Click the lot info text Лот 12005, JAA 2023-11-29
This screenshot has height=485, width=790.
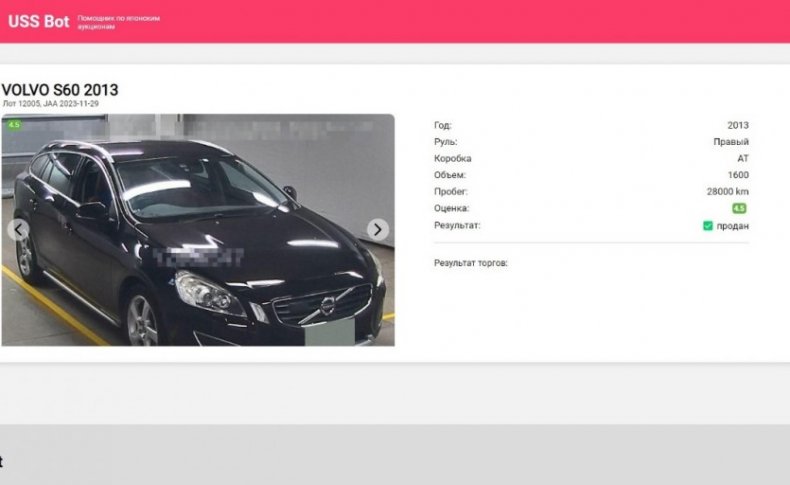pos(50,104)
